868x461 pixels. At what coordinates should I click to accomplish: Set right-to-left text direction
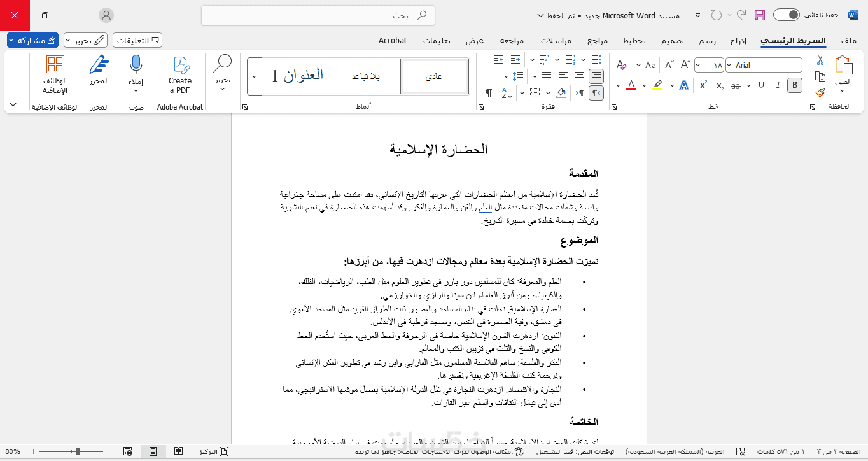click(x=596, y=93)
